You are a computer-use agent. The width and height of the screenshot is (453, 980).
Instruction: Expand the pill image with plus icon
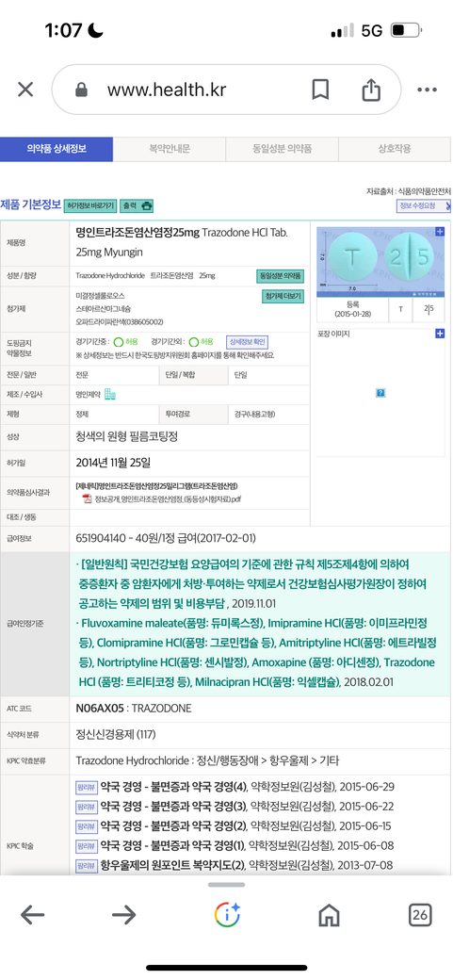point(440,231)
